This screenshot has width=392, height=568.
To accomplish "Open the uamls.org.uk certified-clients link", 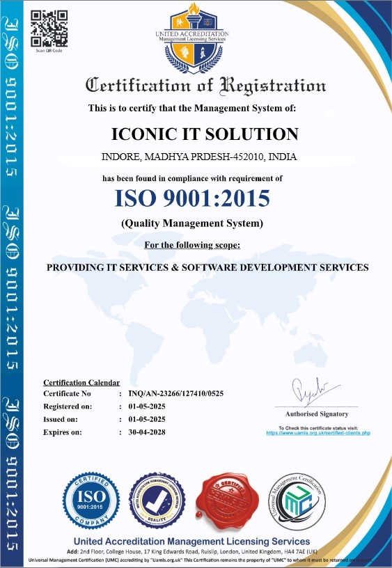I will point(318,433).
